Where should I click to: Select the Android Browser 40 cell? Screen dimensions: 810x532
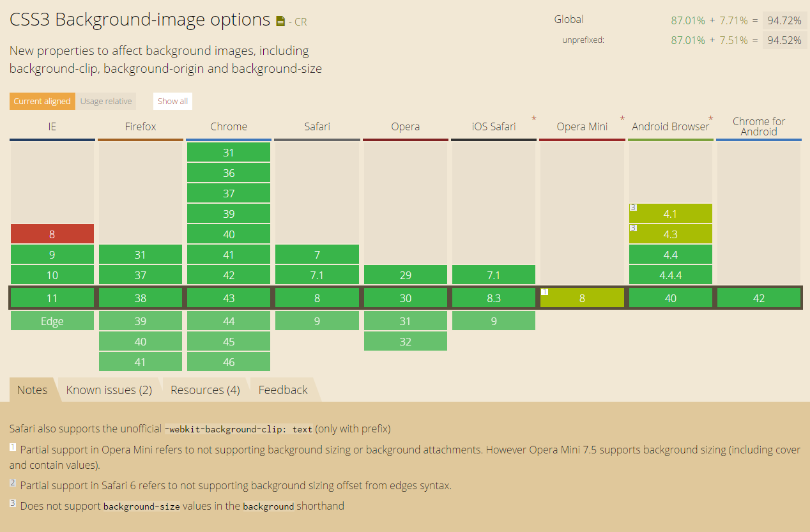671,298
